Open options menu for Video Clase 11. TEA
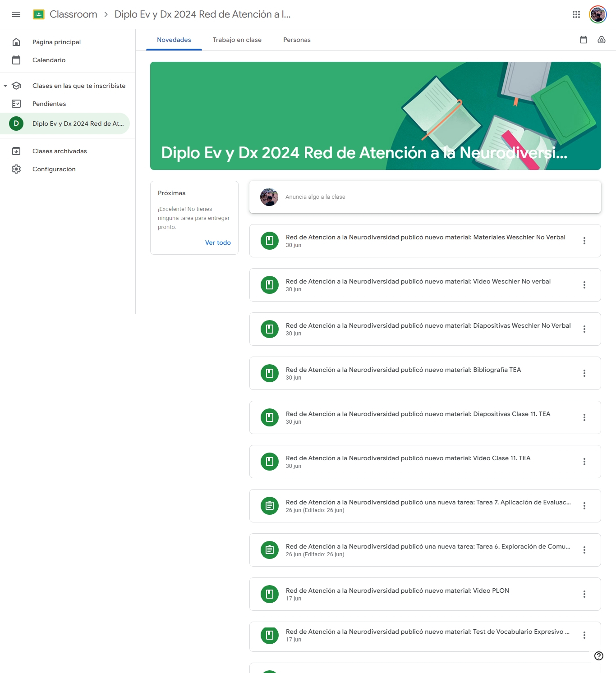 584,462
